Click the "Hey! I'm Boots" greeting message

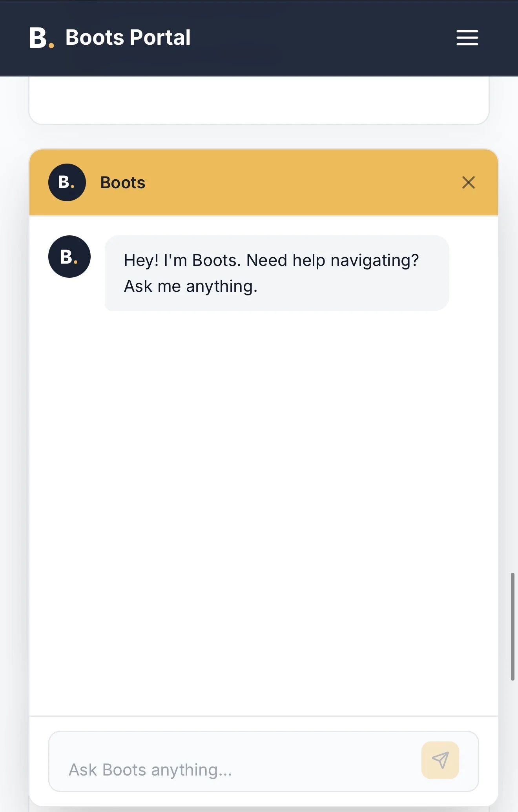277,273
